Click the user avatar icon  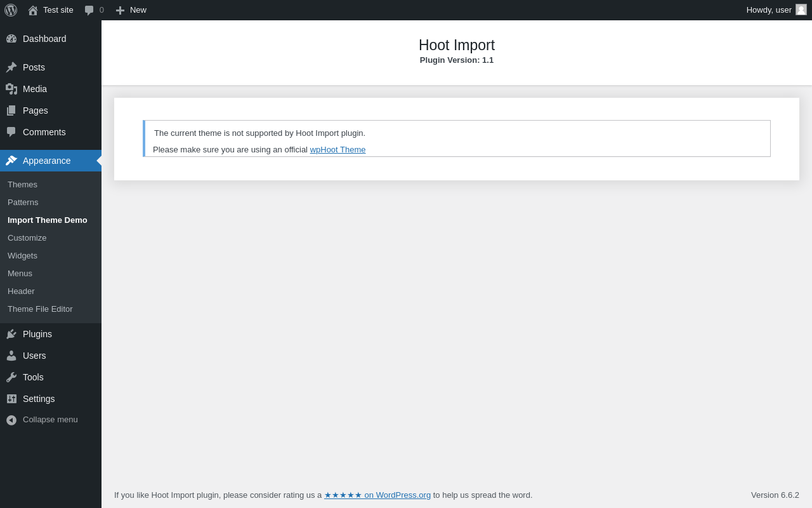(x=801, y=10)
